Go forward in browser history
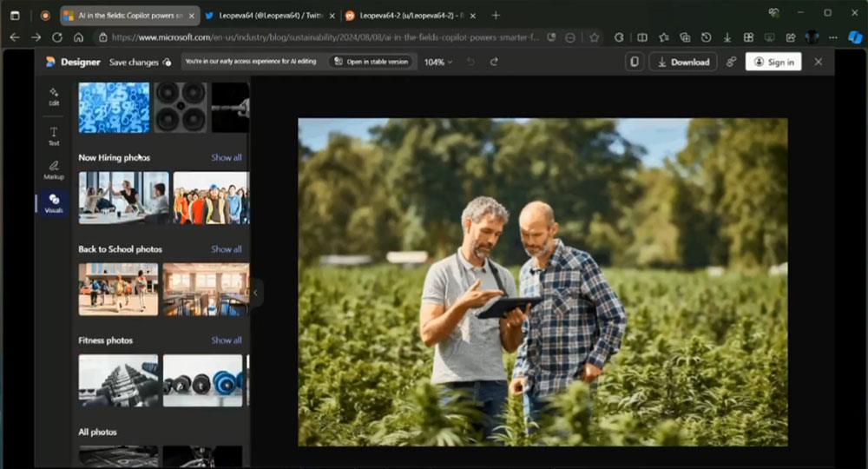 36,37
